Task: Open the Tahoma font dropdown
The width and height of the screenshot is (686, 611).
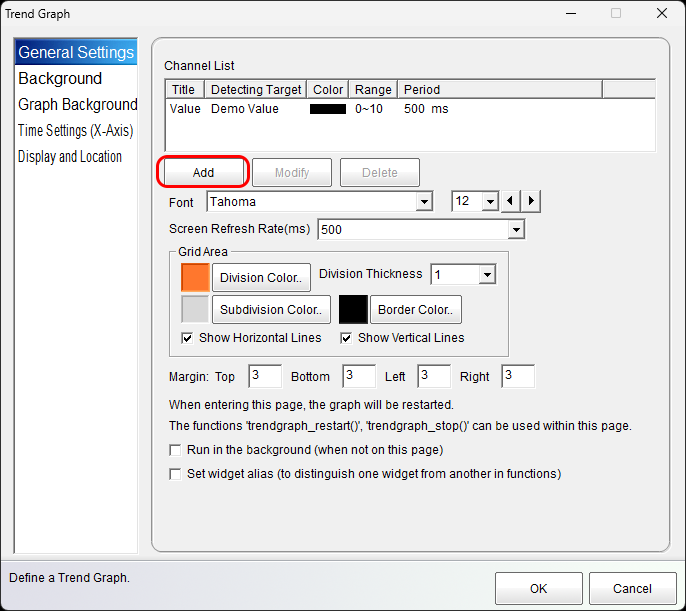Action: tap(423, 202)
